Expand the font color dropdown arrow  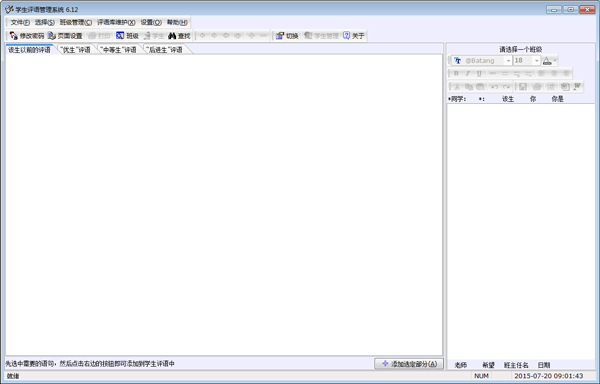tap(555, 60)
